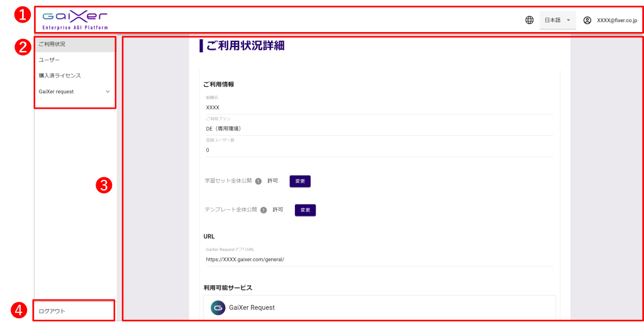Click the info icon beside 学習セット全体公開
Image resolution: width=644 pixels, height=332 pixels.
pyautogui.click(x=258, y=181)
